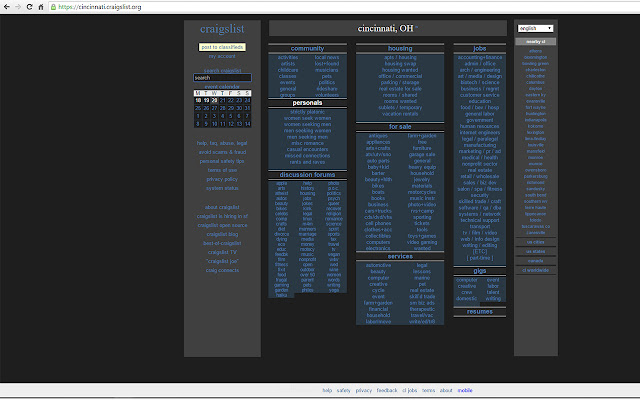Screen dimensions: 640x400
Task: Open the discussion forums header
Action: point(307,175)
